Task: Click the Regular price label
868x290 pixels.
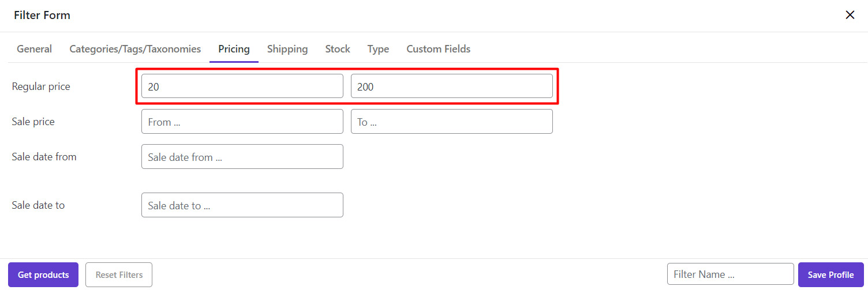Action: click(41, 86)
